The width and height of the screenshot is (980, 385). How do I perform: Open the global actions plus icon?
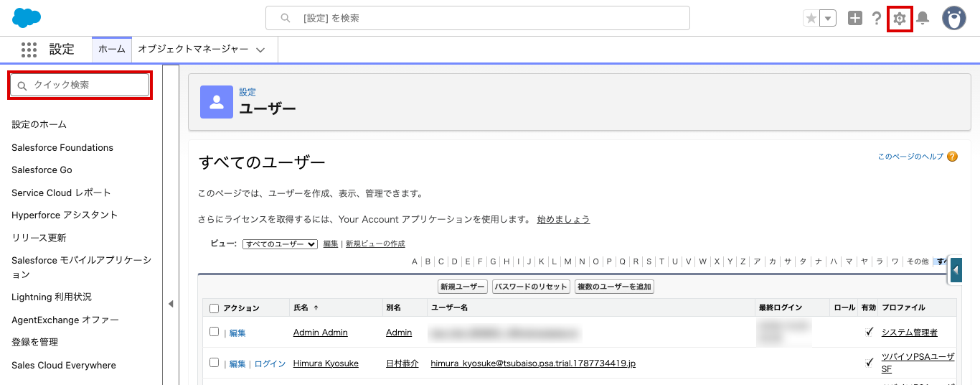point(855,19)
